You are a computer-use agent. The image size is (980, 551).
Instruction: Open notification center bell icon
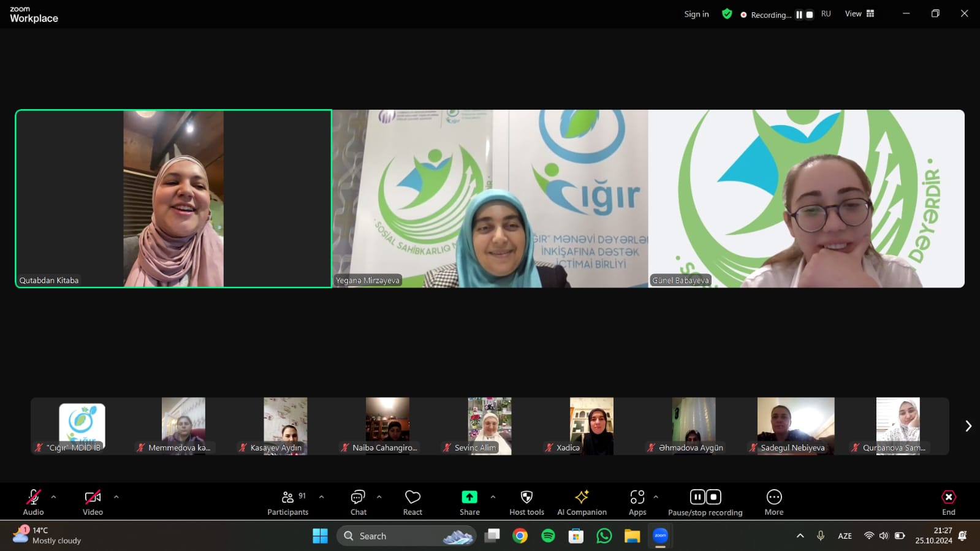pyautogui.click(x=963, y=536)
